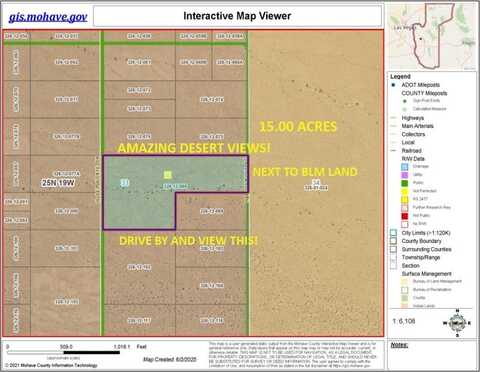Click the Surrounding Counties legend box

(x=393, y=249)
